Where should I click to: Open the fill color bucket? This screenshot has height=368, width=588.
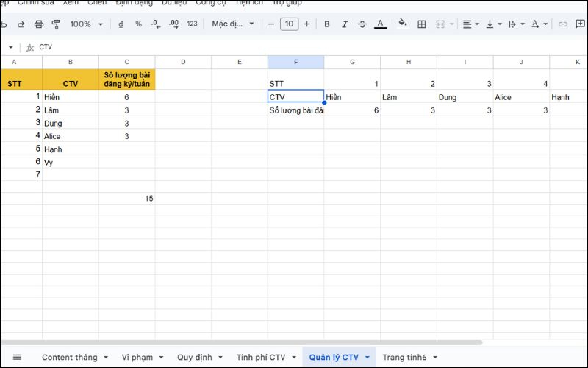[403, 24]
